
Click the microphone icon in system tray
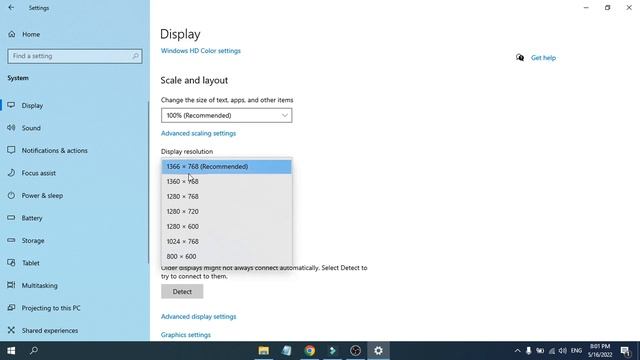click(529, 351)
